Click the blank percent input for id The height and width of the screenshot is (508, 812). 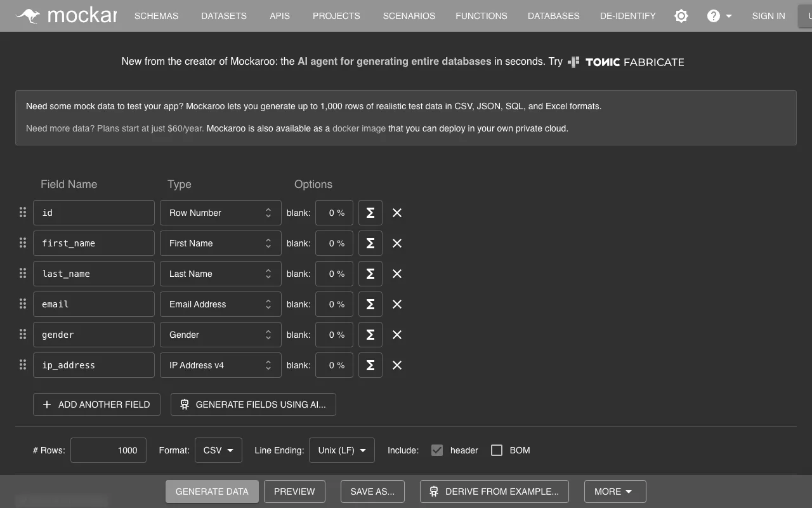[334, 213]
